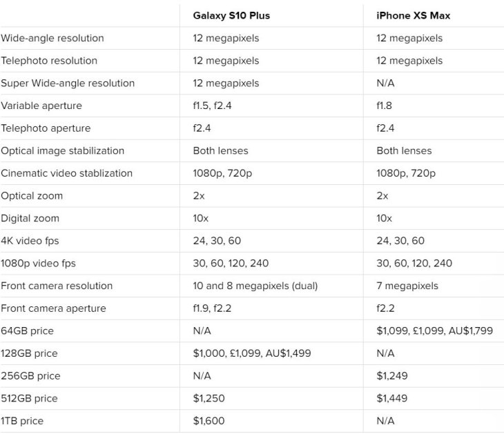Viewport: 504px width, 434px height.
Task: Click the Cinematic video stablization row label
Action: (66, 173)
